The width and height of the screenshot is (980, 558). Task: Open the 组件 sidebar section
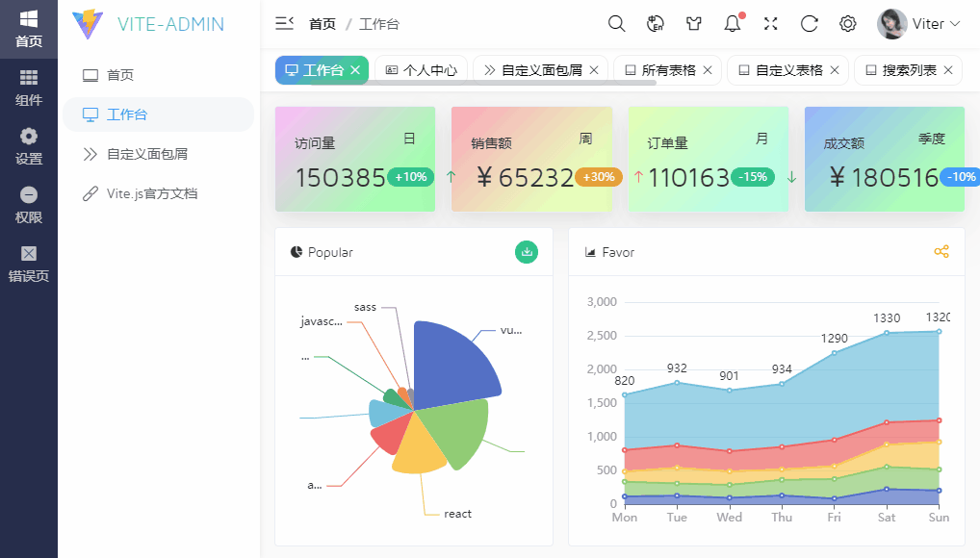[x=28, y=87]
